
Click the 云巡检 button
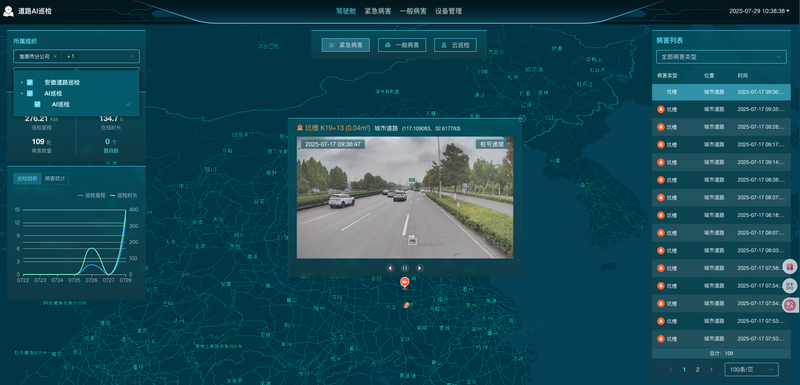(x=455, y=45)
